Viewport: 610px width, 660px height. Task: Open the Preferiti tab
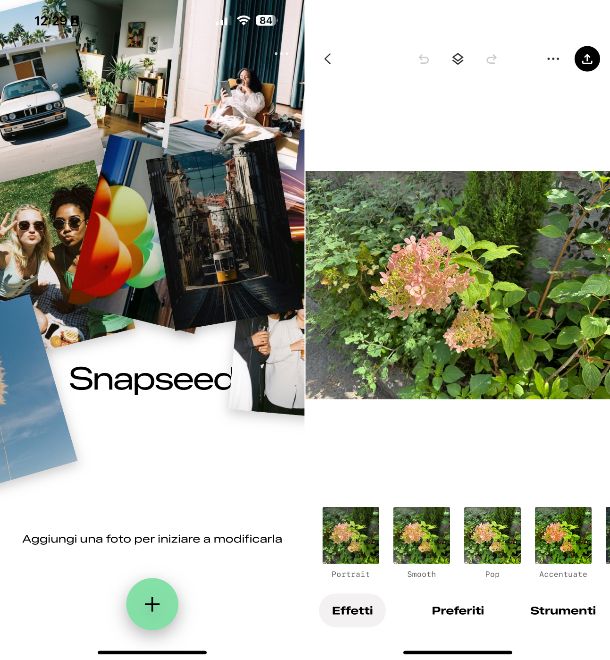coord(458,610)
